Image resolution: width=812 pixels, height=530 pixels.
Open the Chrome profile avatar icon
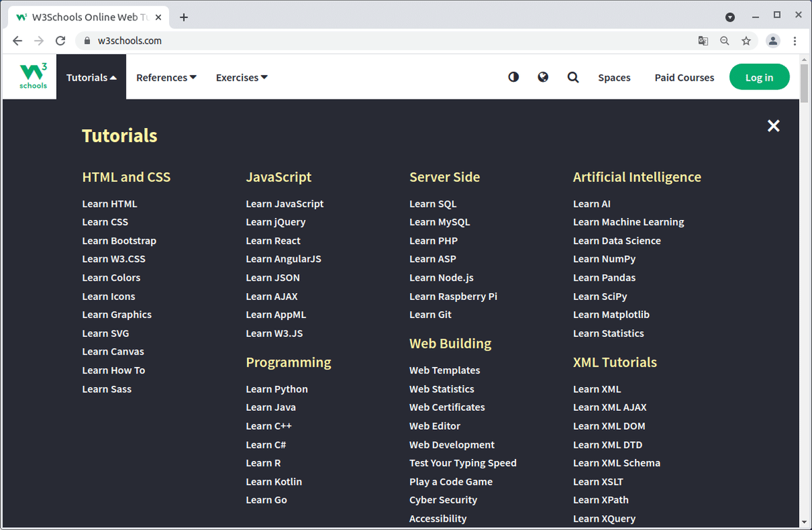(x=773, y=41)
